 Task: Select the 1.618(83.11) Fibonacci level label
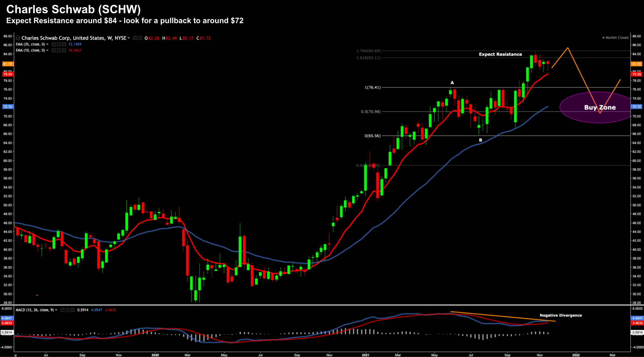[368, 58]
